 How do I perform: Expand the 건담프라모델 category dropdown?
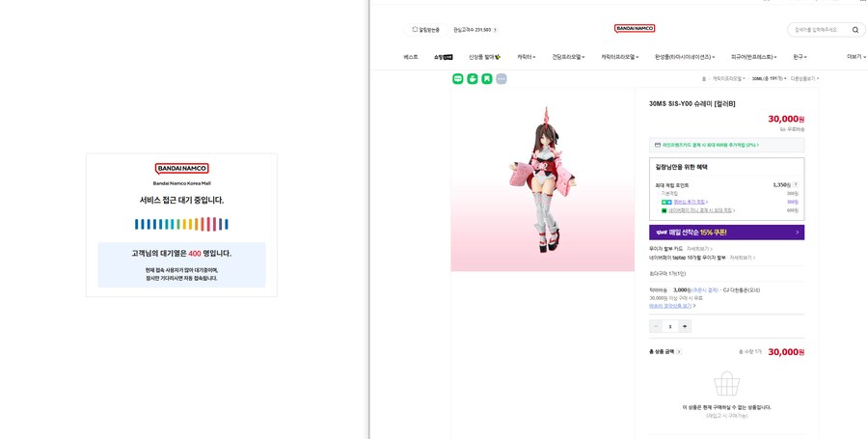point(568,57)
